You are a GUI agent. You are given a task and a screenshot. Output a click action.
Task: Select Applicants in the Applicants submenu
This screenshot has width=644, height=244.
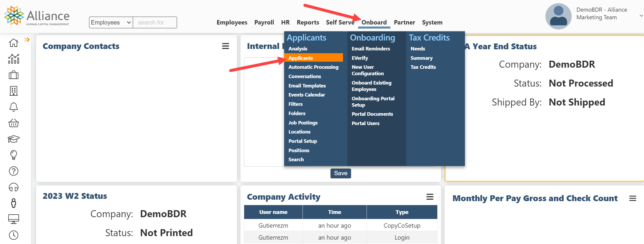coord(314,58)
